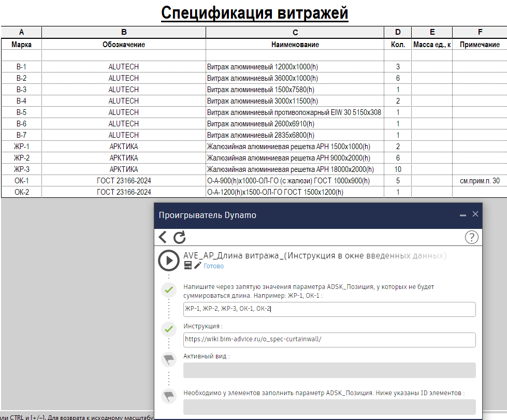
Task: Go back in Dynamo Player
Action: point(163,237)
